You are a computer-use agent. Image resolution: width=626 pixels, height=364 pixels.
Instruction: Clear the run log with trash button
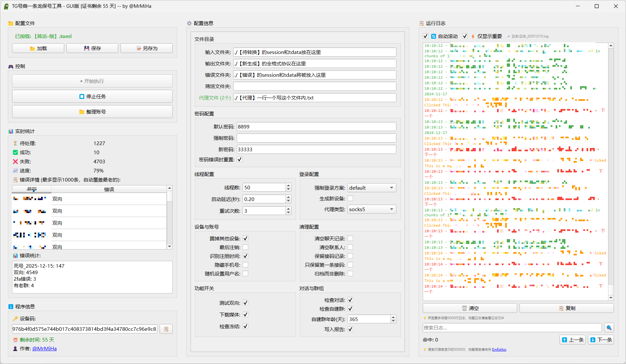pos(470,308)
